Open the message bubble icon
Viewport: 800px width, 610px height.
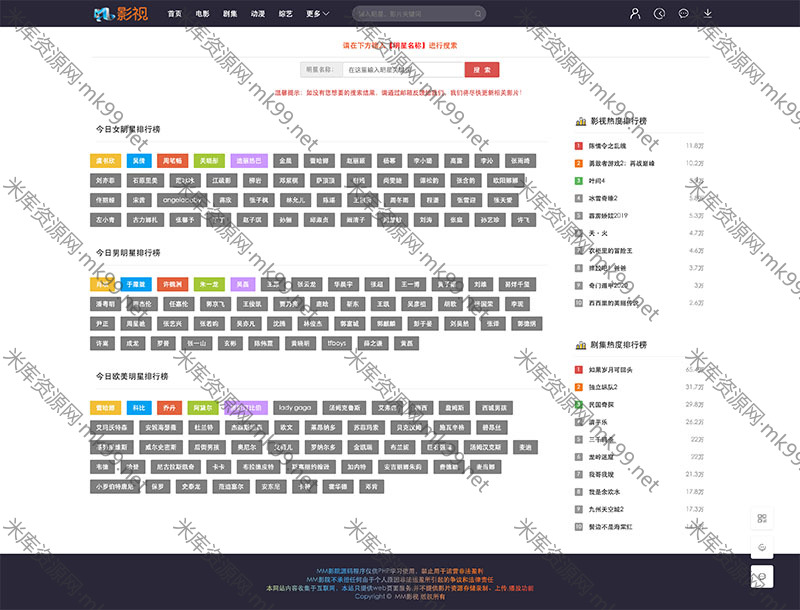684,14
